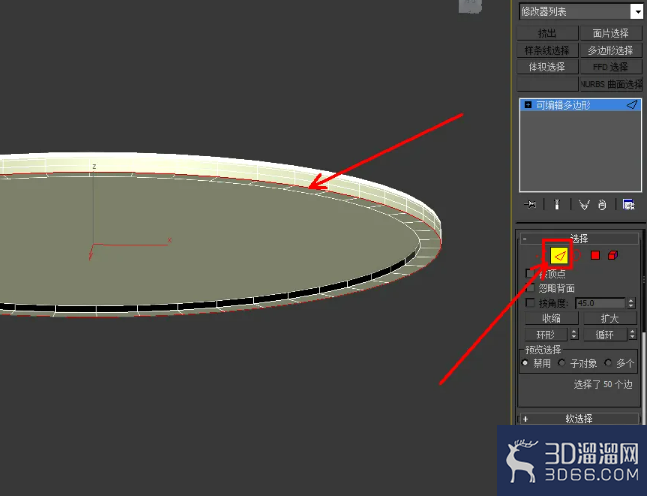Select the Edge sub-object level icon
Viewport: 647px width, 496px height.
559,256
